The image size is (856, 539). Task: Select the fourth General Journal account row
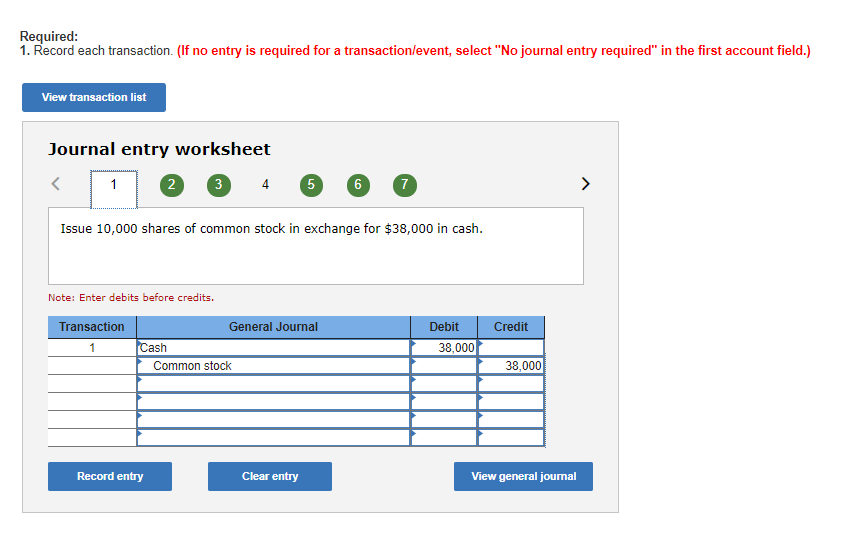274,402
